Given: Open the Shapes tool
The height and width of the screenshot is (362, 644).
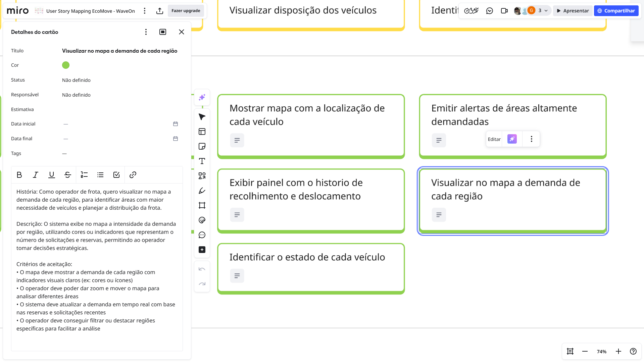Looking at the screenshot, I should (202, 176).
